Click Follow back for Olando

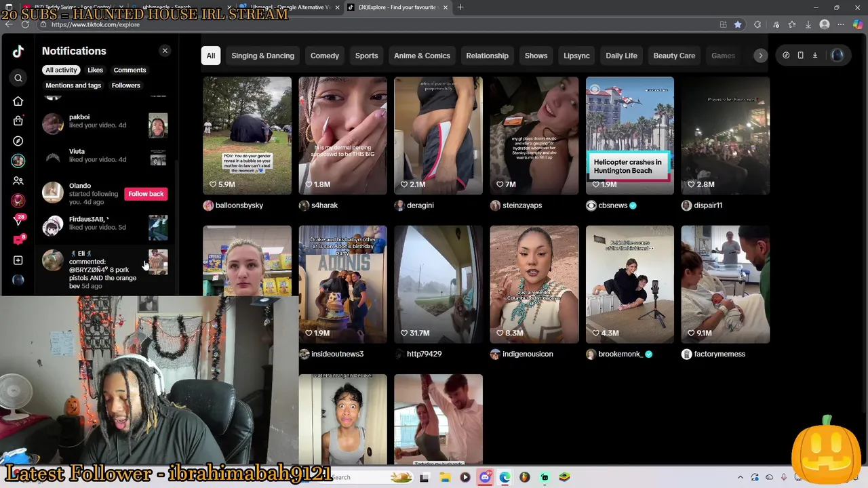146,194
